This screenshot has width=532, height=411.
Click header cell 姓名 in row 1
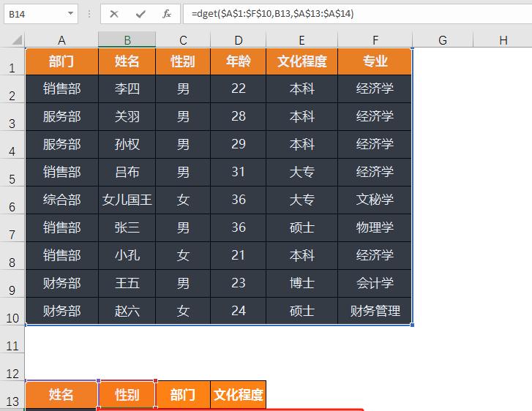[x=127, y=61]
